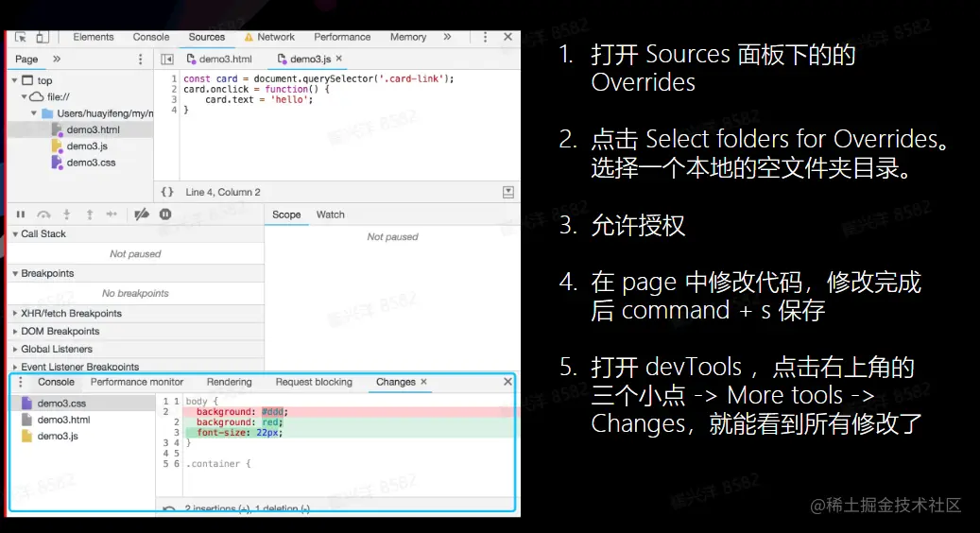
Task: Collapse the Call Stack section
Action: pos(16,233)
